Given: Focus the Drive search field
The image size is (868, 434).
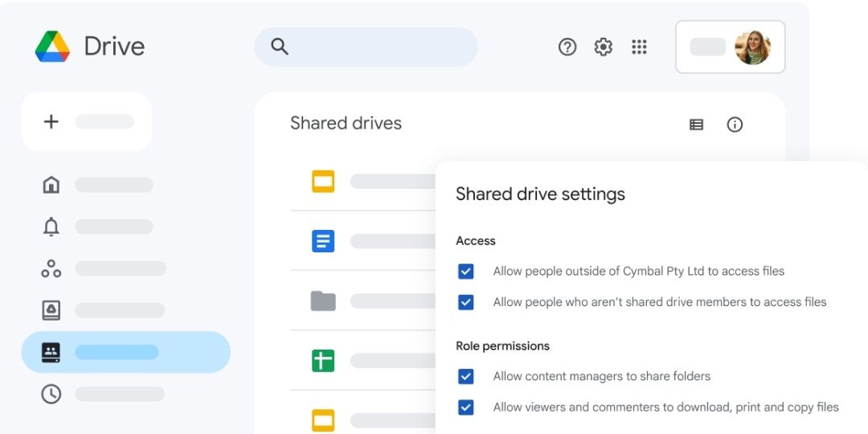Looking at the screenshot, I should tap(366, 47).
